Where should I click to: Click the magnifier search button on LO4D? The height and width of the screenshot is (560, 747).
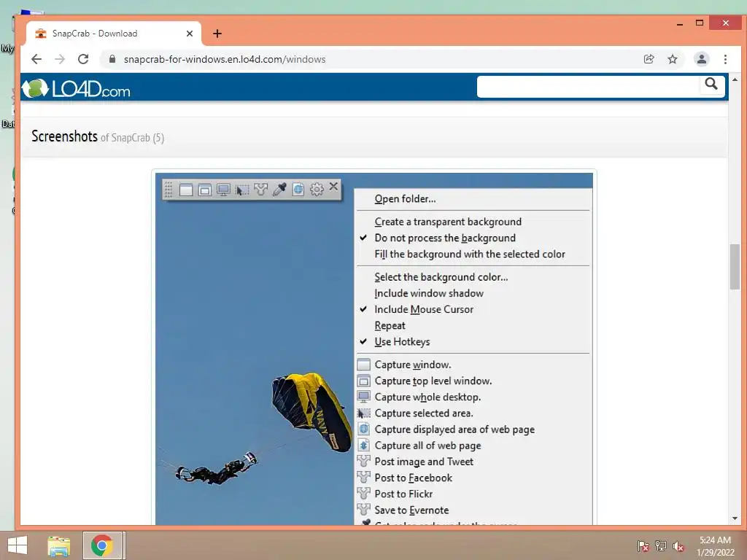[711, 85]
